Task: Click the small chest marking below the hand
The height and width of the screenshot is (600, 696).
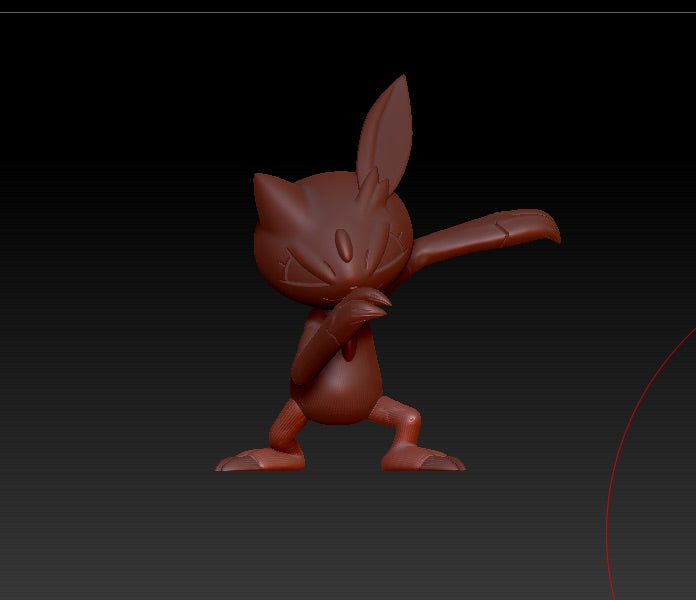Action: [349, 347]
